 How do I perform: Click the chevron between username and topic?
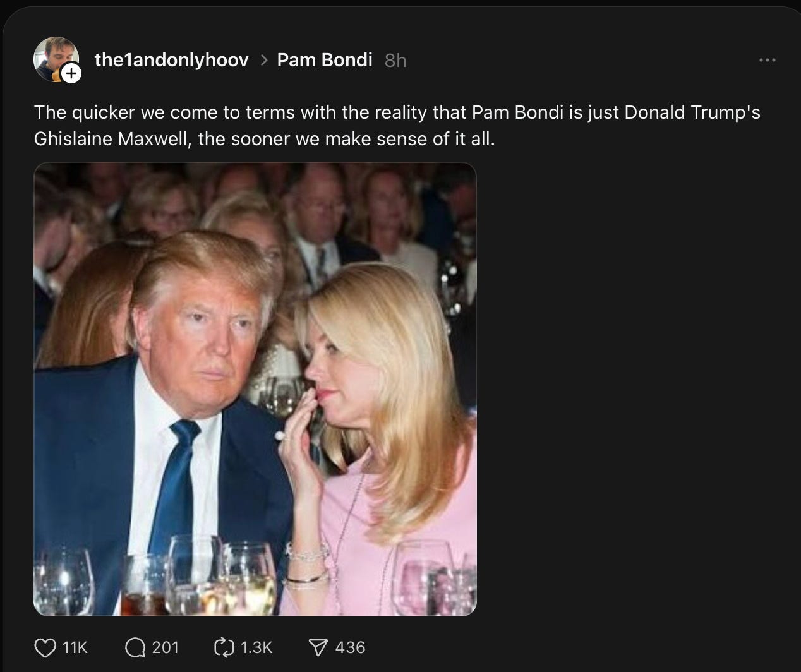tap(263, 59)
